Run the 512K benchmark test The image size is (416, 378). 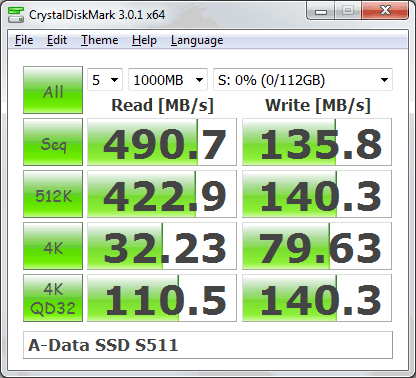(x=53, y=194)
